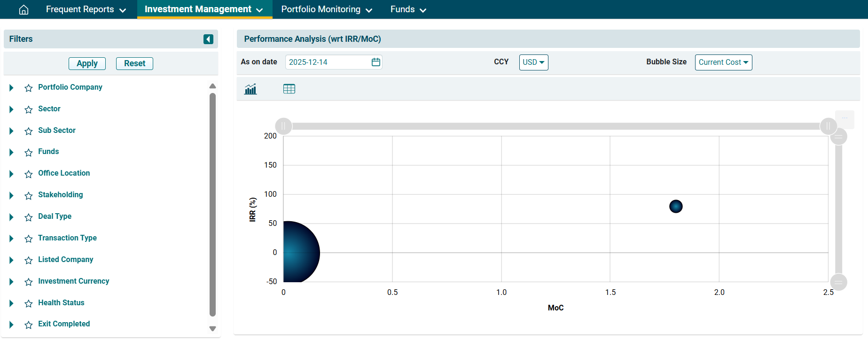Open the Frequent Reports menu
The height and width of the screenshot is (340, 868).
(x=86, y=9)
